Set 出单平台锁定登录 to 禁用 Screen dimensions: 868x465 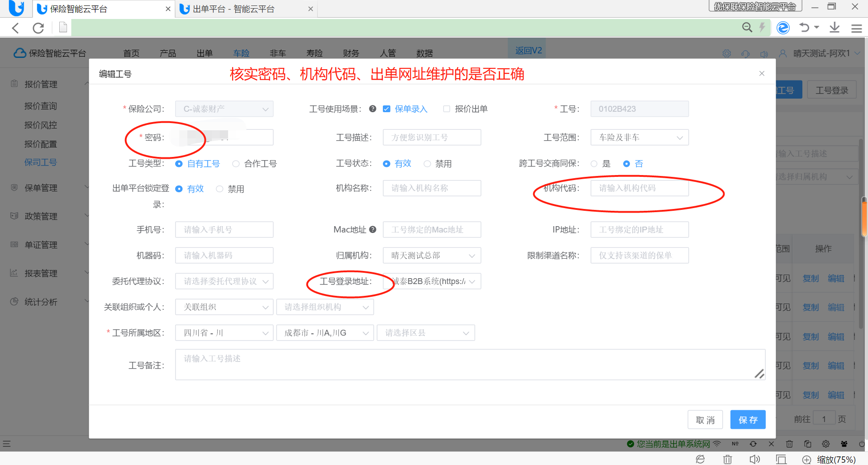(x=219, y=189)
